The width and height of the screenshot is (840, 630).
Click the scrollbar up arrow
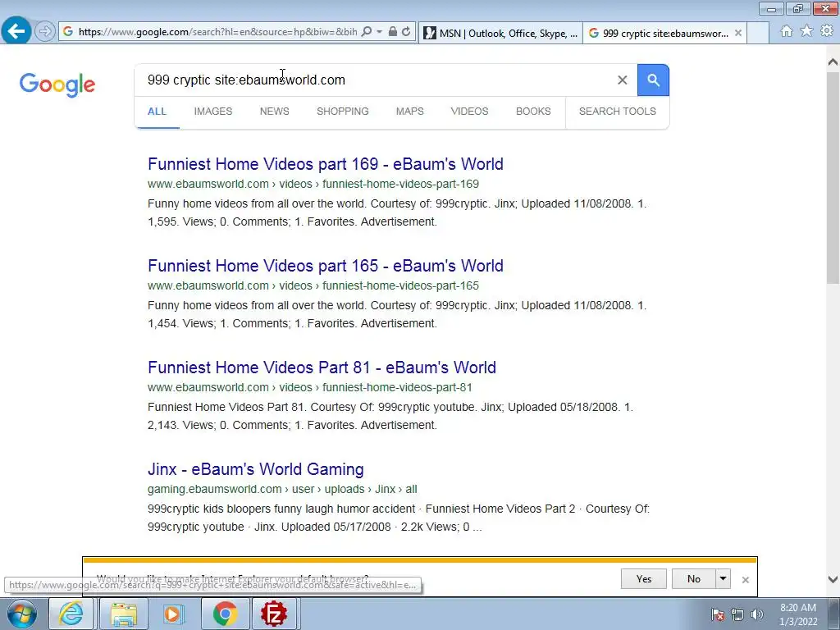click(833, 62)
